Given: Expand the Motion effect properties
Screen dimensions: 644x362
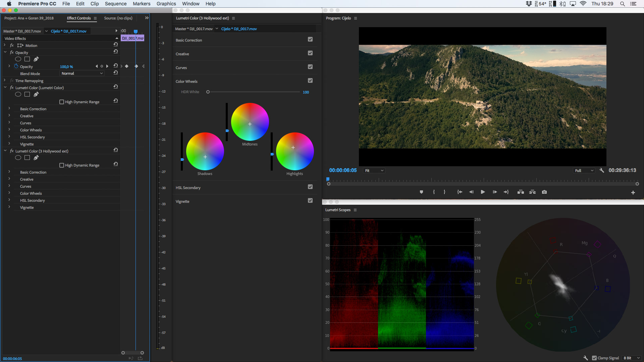Looking at the screenshot, I should (x=5, y=45).
